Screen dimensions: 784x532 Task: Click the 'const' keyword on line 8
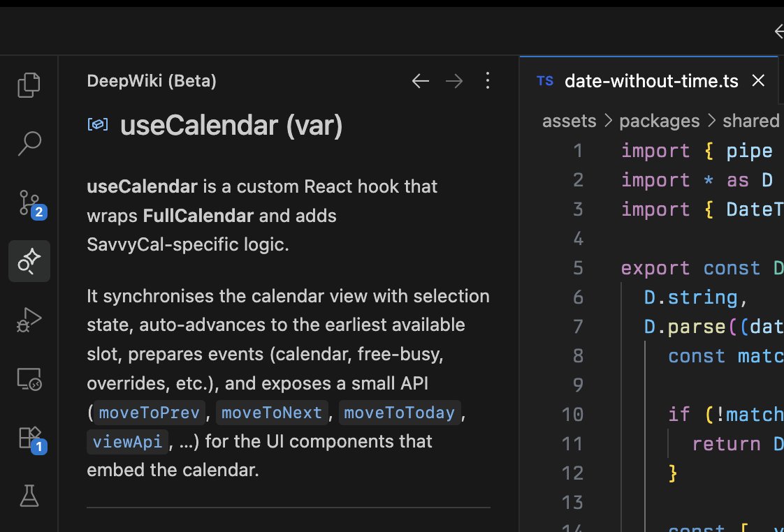(697, 356)
